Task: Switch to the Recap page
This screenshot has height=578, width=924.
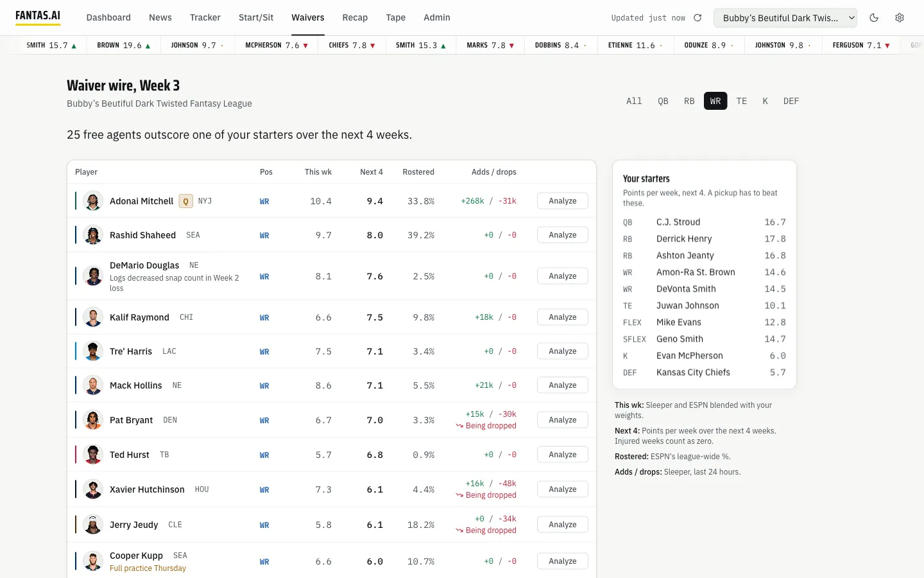Action: click(x=355, y=17)
